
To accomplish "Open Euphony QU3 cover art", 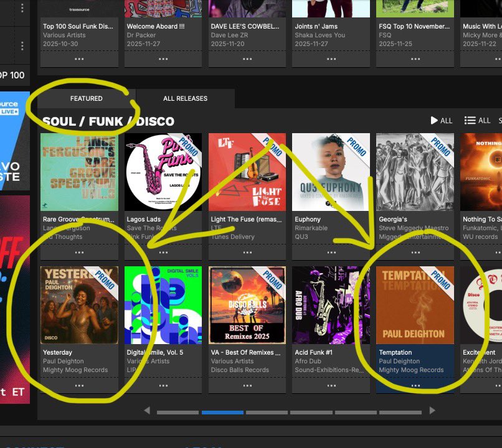I will [331, 172].
